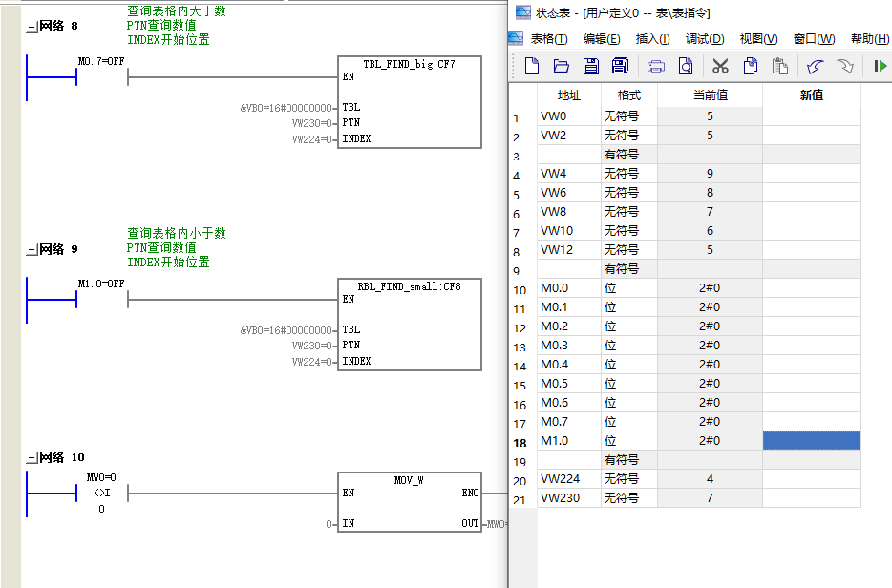Image resolution: width=892 pixels, height=588 pixels.
Task: Open the 视图(V) menu
Action: pyautogui.click(x=758, y=39)
